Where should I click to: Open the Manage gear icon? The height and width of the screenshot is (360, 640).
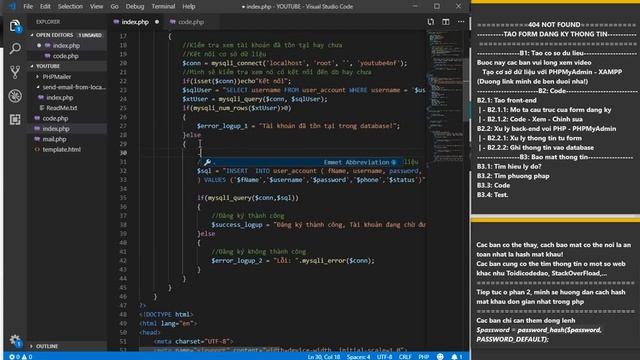[x=15, y=340]
